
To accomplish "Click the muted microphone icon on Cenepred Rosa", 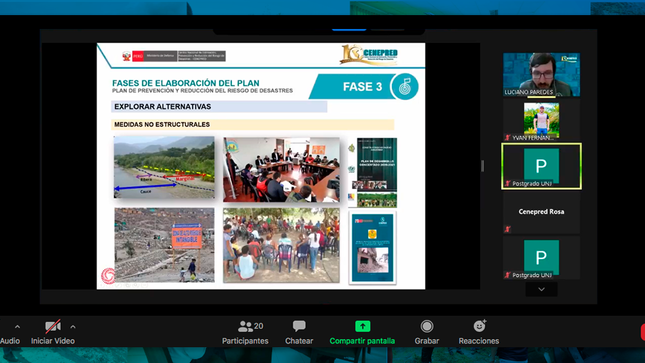I will (508, 229).
